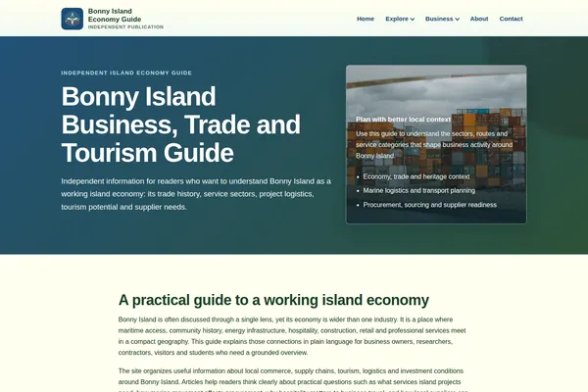588x392 pixels.
Task: Expand the Explore dropdown menu
Action: pyautogui.click(x=400, y=19)
